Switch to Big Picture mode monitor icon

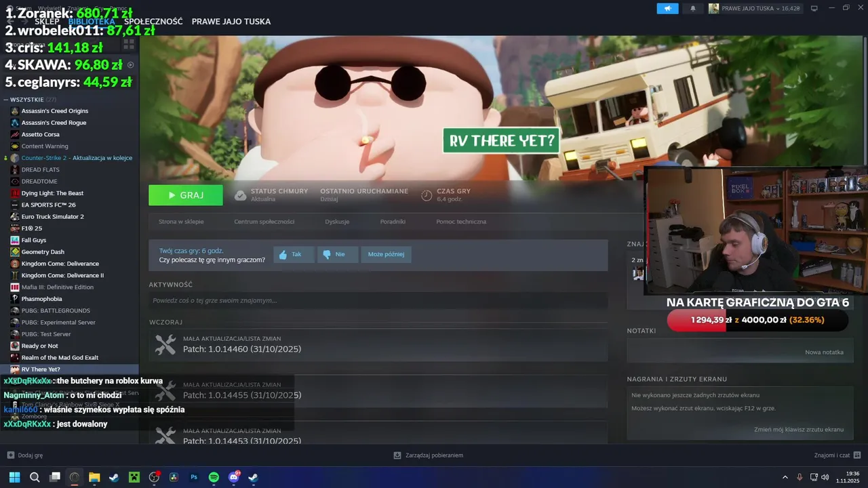tap(814, 9)
